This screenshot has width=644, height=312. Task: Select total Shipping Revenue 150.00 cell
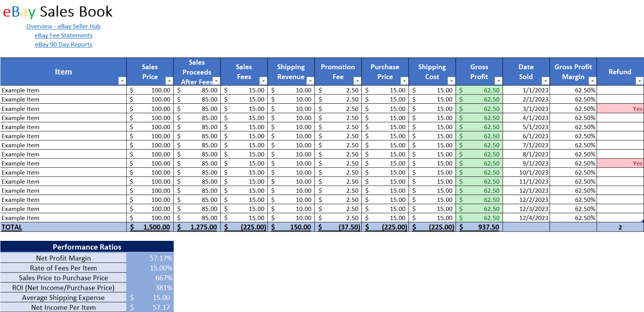pos(291,227)
